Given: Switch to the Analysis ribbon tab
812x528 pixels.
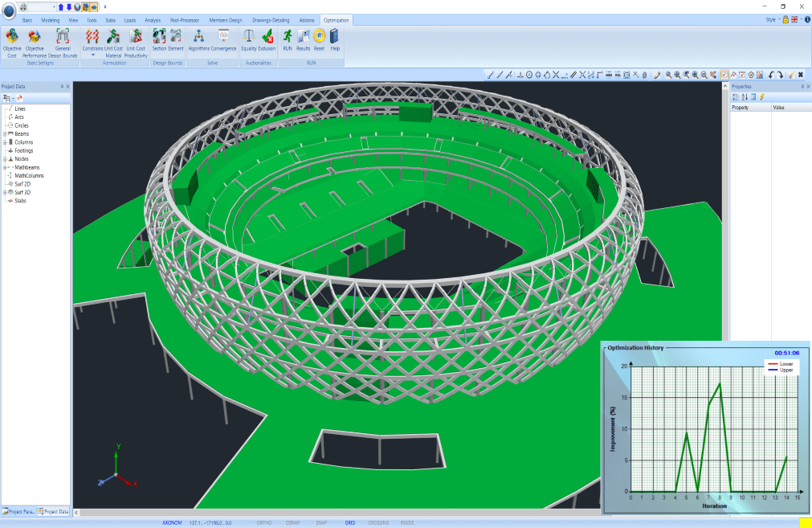Looking at the screenshot, I should (153, 20).
